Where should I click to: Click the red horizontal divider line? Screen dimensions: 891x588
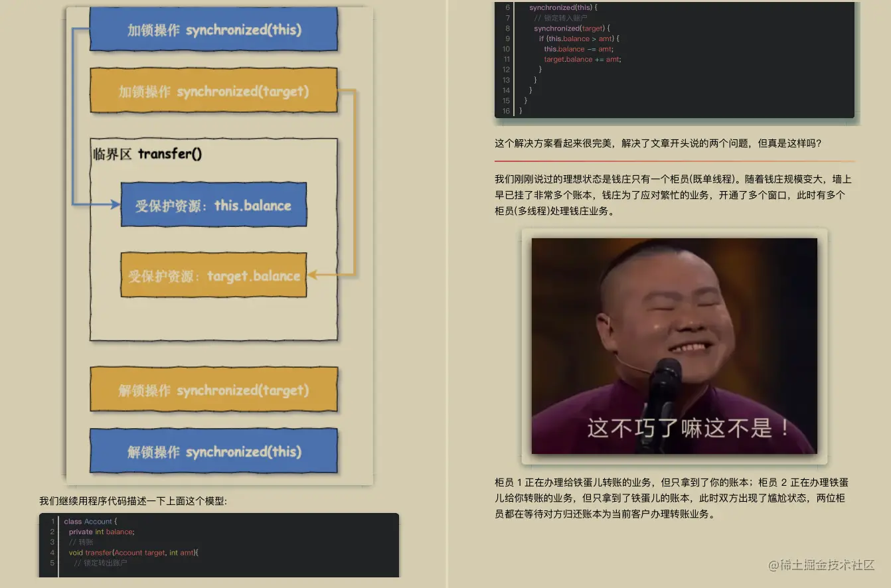point(673,160)
